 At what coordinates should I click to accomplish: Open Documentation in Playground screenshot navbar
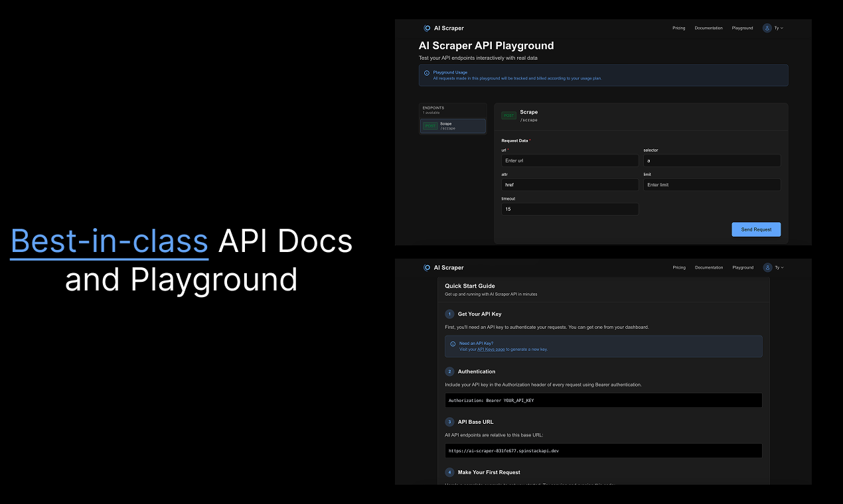coord(709,28)
